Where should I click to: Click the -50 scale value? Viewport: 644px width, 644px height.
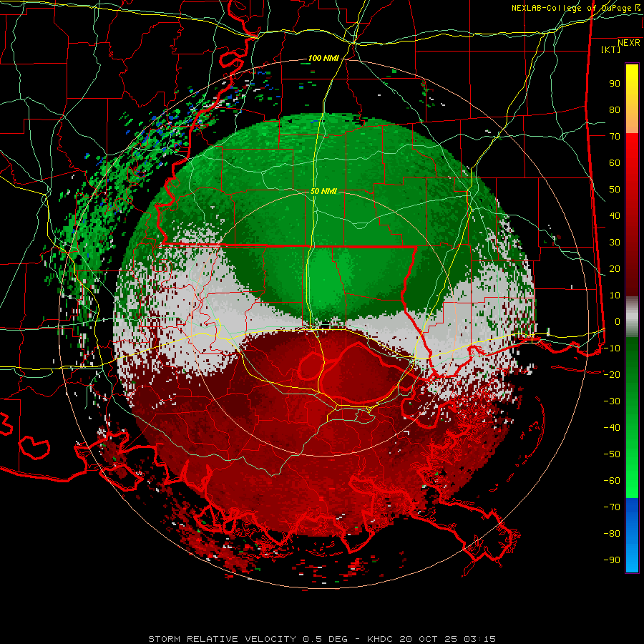pos(612,454)
